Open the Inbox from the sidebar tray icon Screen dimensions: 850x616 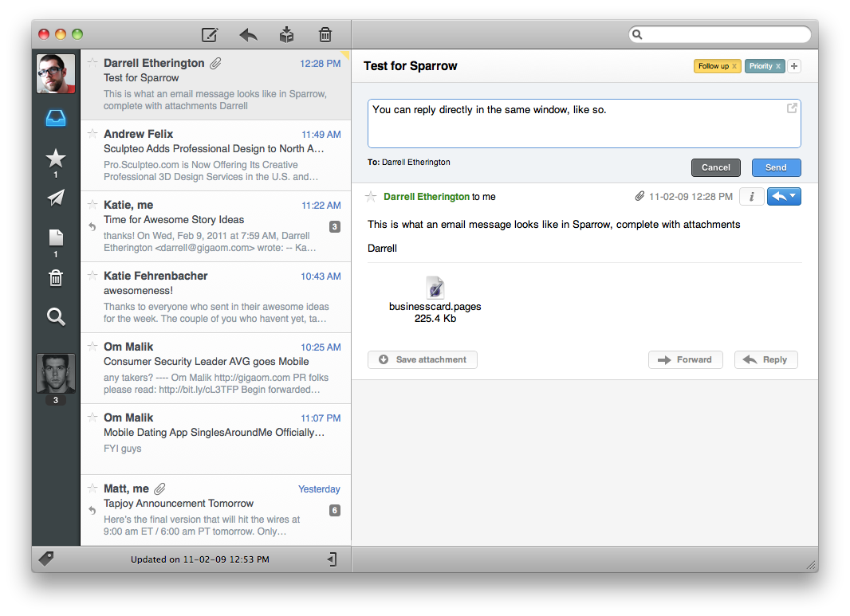56,118
